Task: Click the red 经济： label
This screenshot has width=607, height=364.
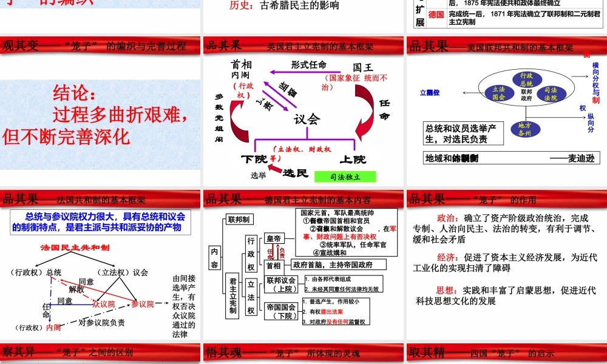Action: [x=449, y=257]
